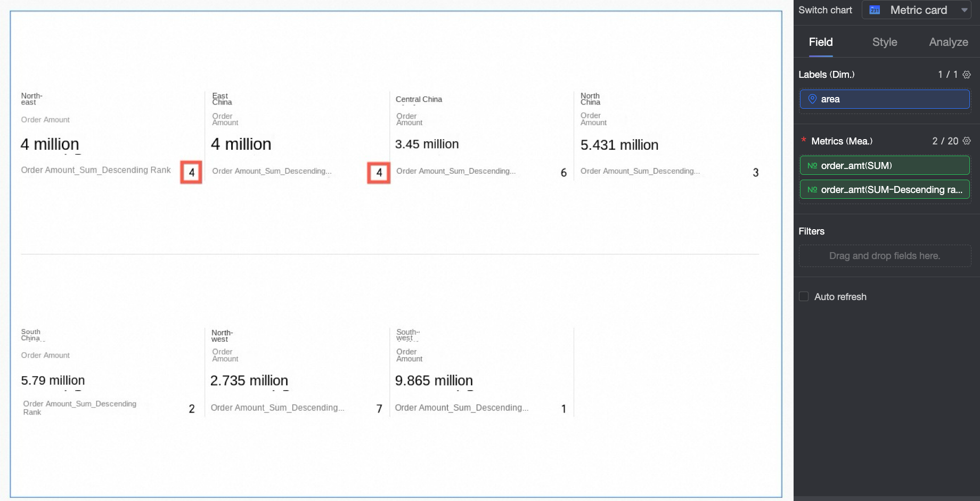Screen dimensions: 980x501
Task: Click the 4 million value of East China card
Action: pyautogui.click(x=241, y=144)
